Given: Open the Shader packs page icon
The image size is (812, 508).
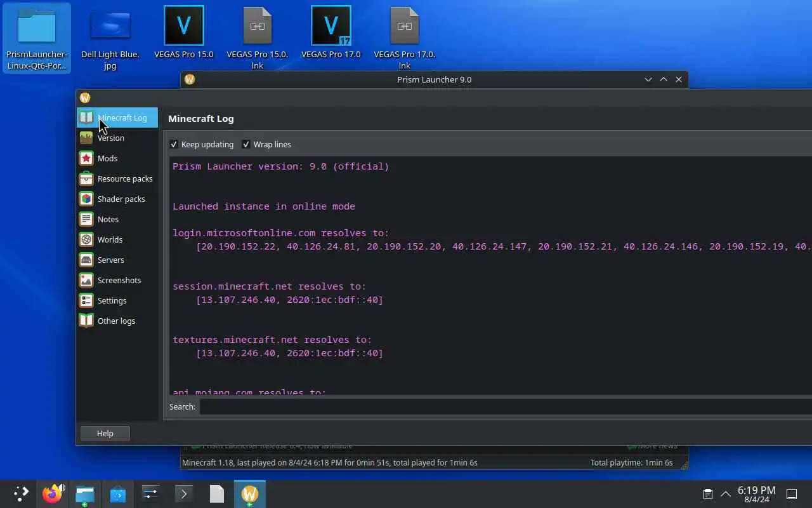Looking at the screenshot, I should tap(86, 199).
